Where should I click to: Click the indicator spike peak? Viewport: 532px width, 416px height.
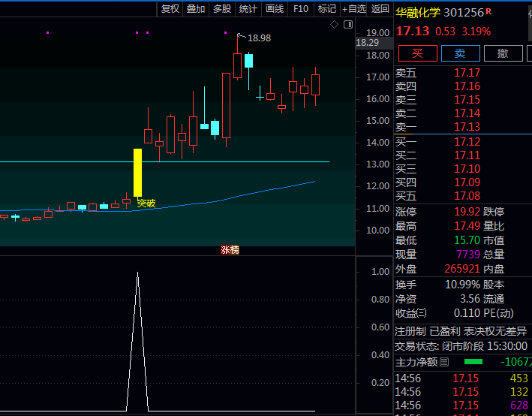coord(137,273)
